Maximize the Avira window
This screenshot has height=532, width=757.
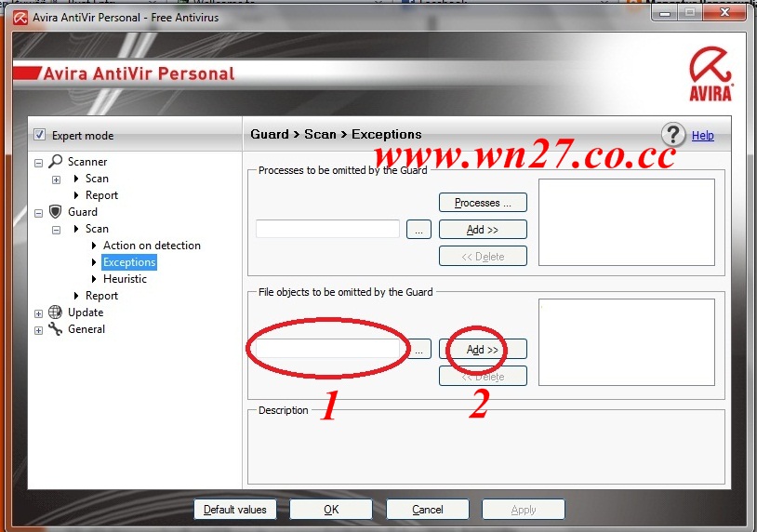(x=690, y=12)
